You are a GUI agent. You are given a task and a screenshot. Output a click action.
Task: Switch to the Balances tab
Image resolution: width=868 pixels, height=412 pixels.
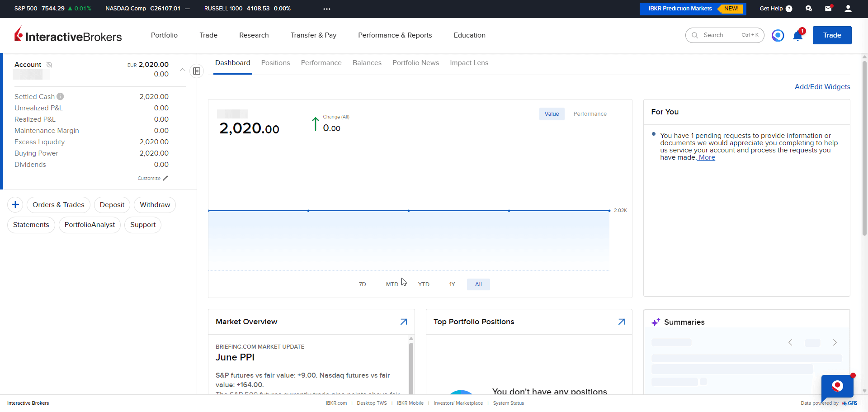click(367, 63)
